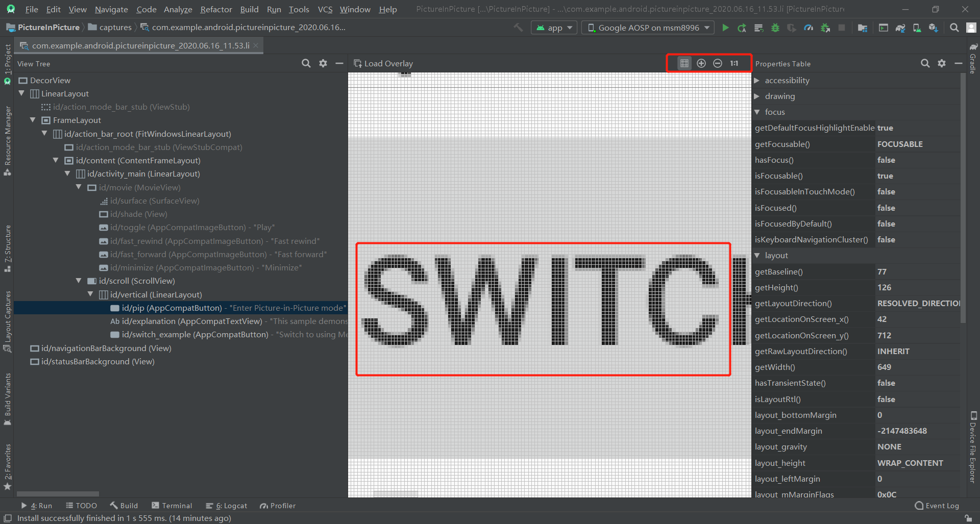This screenshot has height=524, width=980.
Task: Open the Event Log tool window
Action: coord(937,506)
